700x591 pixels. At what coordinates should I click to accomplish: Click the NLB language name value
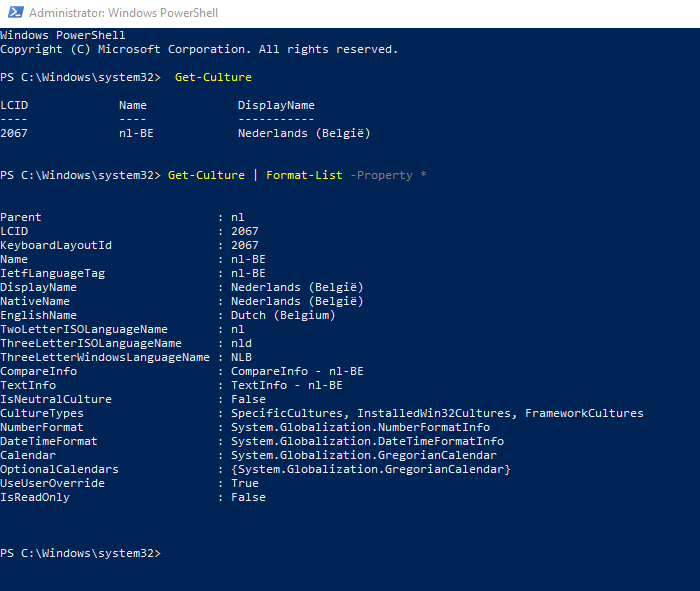point(241,357)
